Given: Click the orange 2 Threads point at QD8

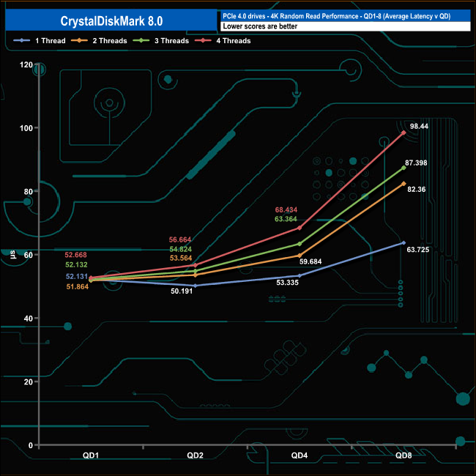Looking at the screenshot, I should coord(404,184).
